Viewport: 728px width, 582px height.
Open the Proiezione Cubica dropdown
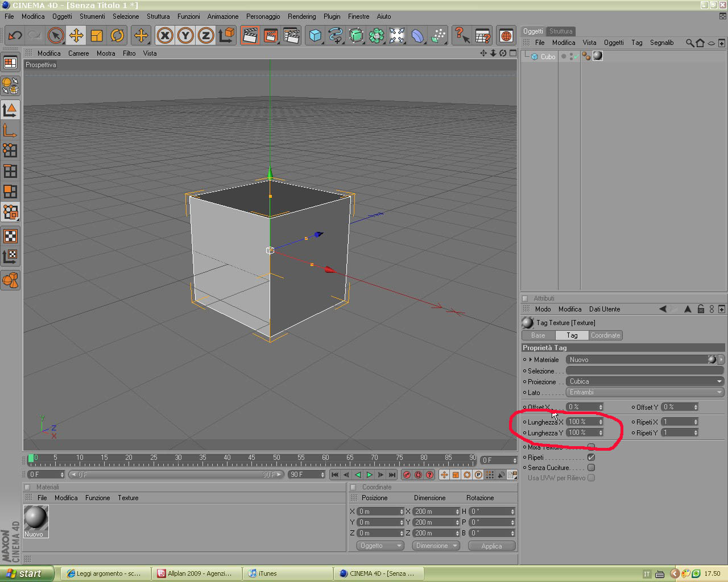point(645,381)
